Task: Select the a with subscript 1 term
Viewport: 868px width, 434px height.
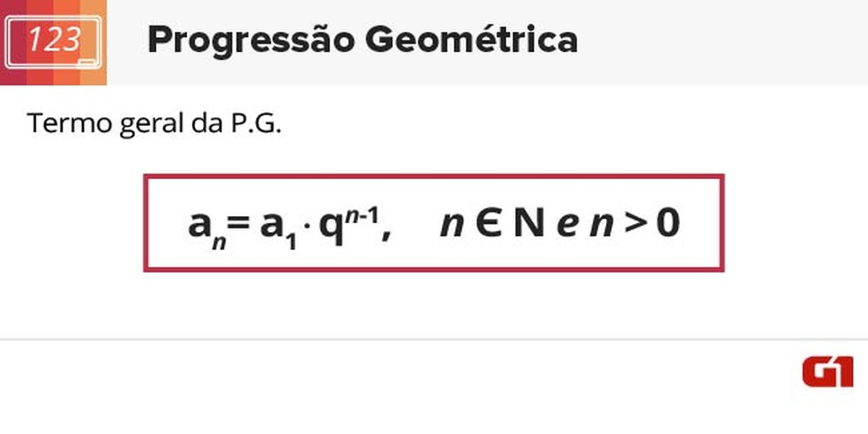Action: pyautogui.click(x=279, y=229)
